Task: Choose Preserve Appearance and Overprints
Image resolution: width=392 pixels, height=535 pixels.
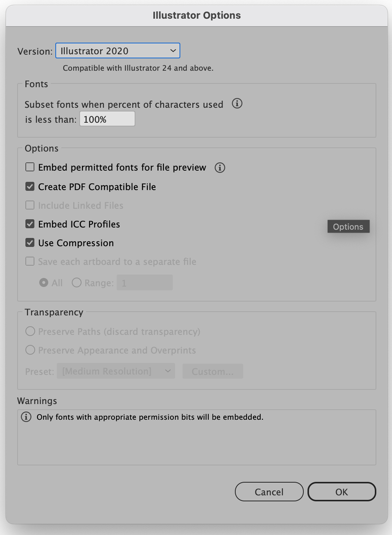Action: (30, 350)
